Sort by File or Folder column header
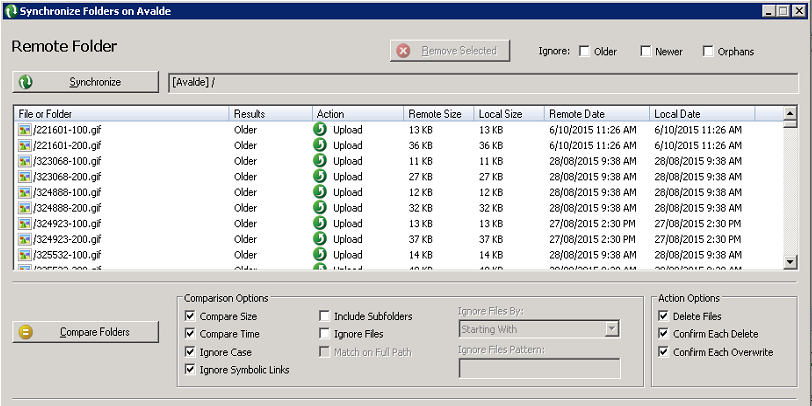This screenshot has width=812, height=406. pyautogui.click(x=122, y=114)
